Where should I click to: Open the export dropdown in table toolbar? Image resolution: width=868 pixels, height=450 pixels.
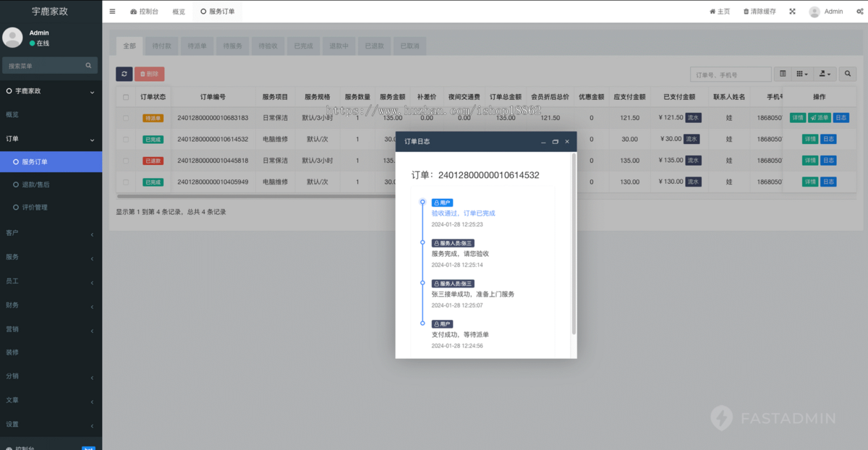825,74
